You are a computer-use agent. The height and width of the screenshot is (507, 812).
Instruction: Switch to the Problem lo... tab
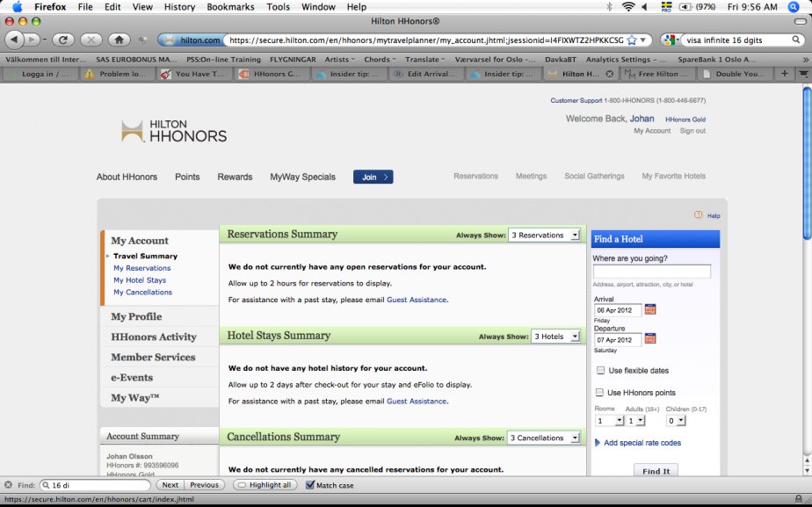click(x=119, y=74)
